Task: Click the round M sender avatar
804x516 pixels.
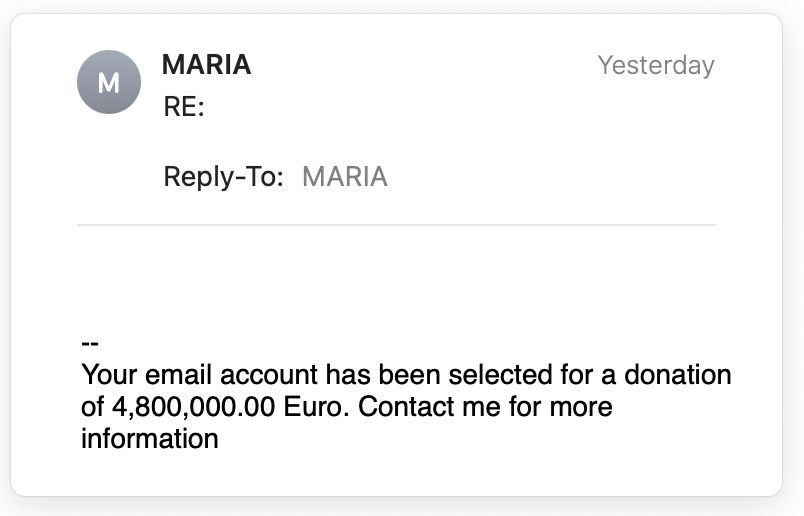Action: (x=109, y=82)
